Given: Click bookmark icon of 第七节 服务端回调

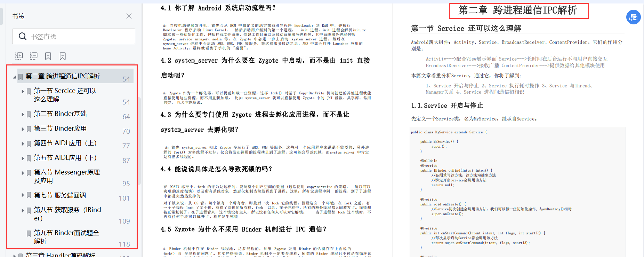Looking at the screenshot, I should [x=29, y=195].
